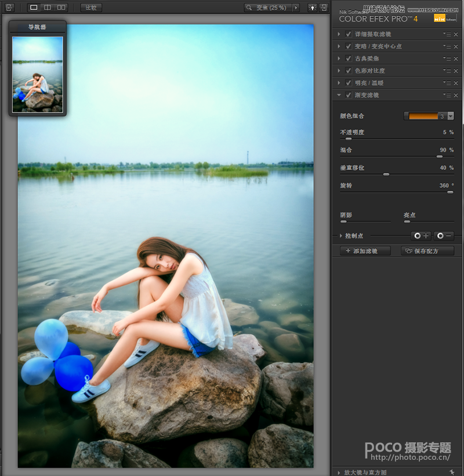
Task: Expand the 控制点 section
Action: point(341,235)
